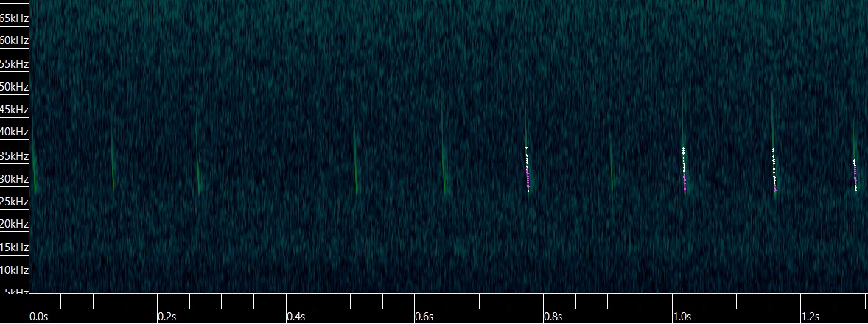Click the last dotted pulse after 1.2s

tap(855, 175)
